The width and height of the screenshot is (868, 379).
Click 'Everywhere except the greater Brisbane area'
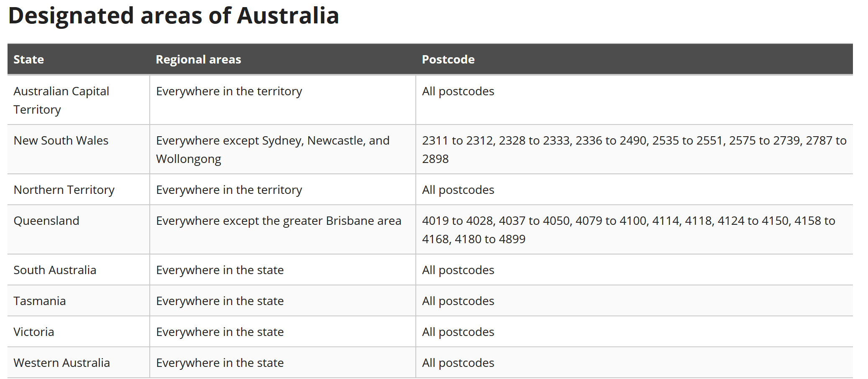coord(279,221)
